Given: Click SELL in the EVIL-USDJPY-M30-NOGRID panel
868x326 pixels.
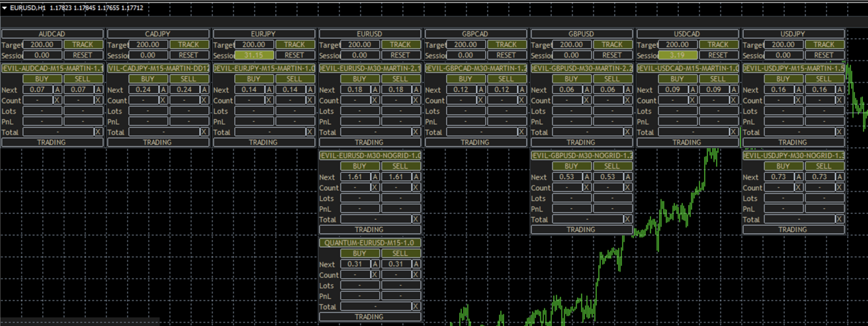Looking at the screenshot, I should 825,166.
